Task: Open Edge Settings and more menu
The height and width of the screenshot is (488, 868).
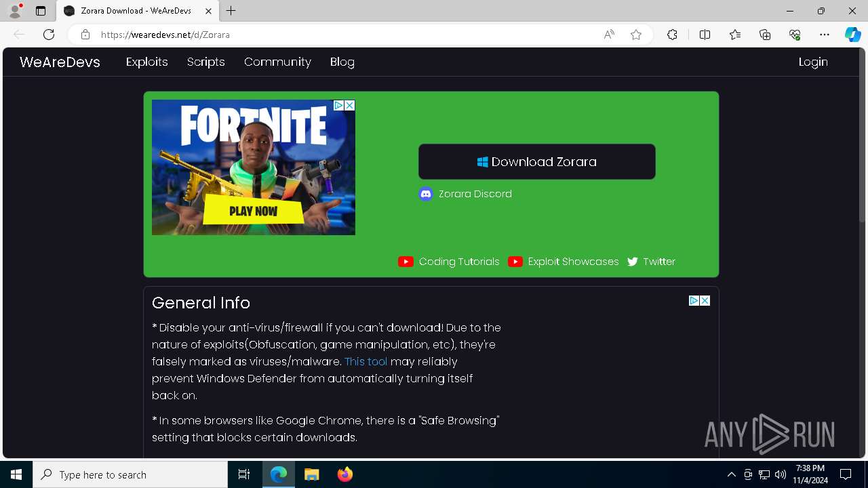Action: (x=825, y=35)
